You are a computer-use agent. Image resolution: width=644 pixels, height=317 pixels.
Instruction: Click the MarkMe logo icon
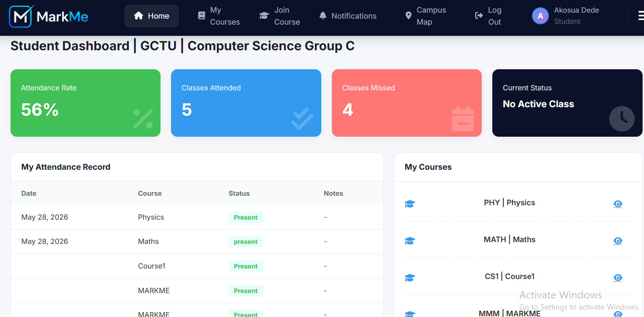[21, 16]
